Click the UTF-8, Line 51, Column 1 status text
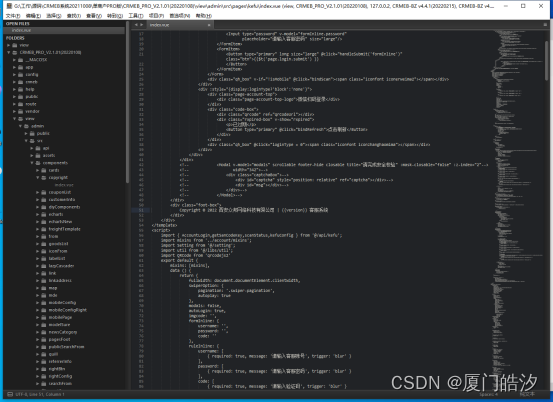This screenshot has width=553, height=402. click(40, 394)
